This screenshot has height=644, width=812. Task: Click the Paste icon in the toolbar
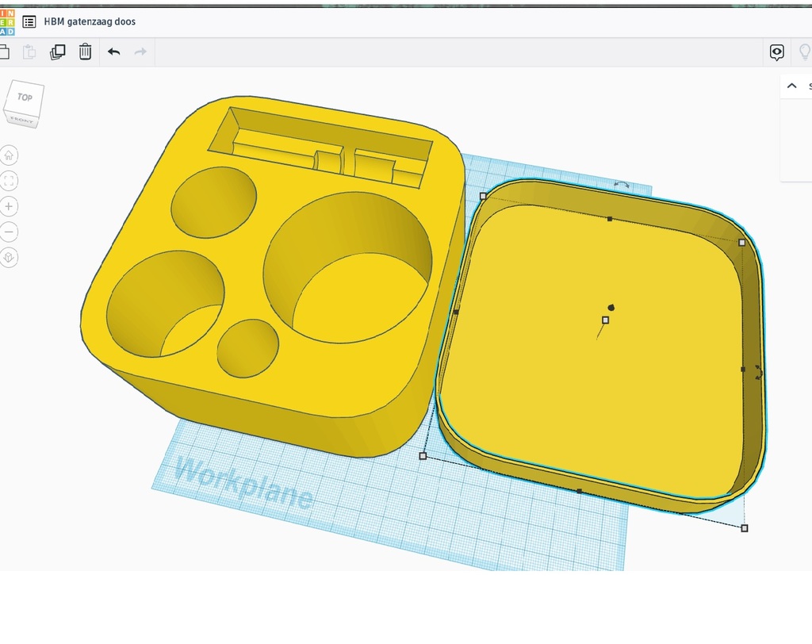click(x=29, y=52)
